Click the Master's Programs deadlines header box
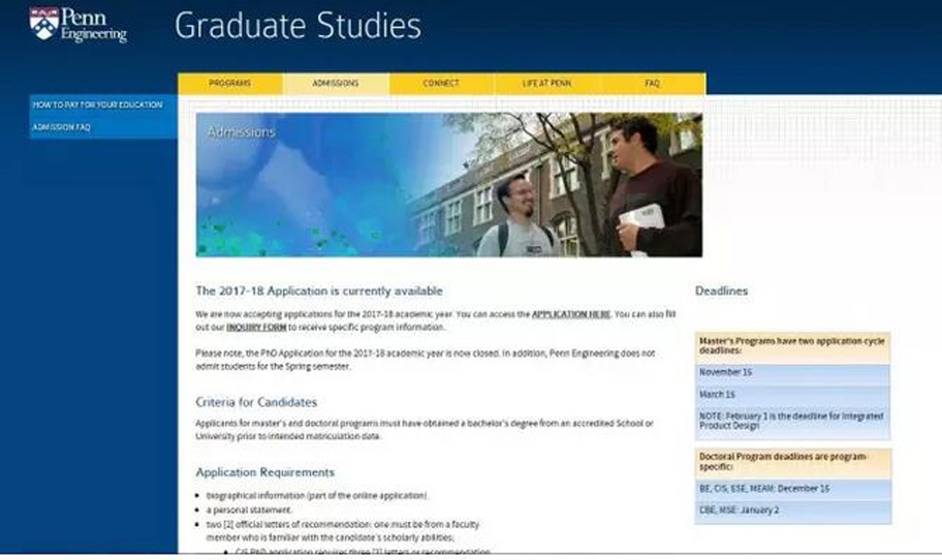The image size is (942, 560). (x=793, y=346)
